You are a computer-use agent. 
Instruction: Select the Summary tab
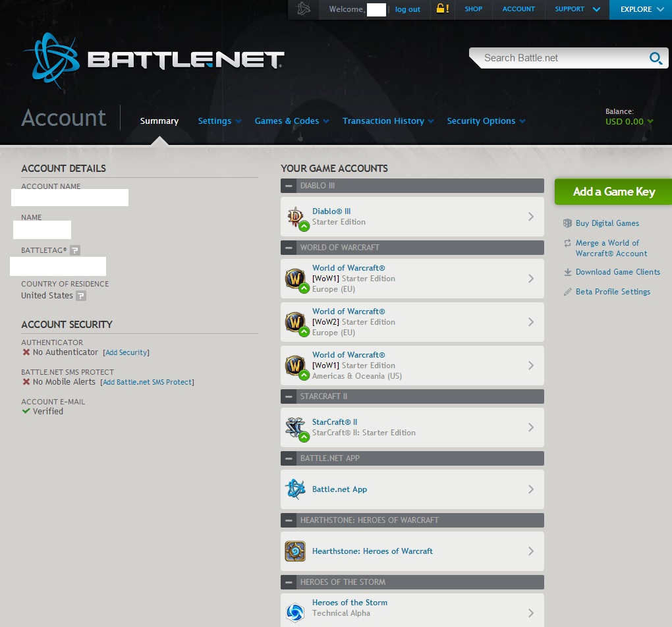point(159,121)
